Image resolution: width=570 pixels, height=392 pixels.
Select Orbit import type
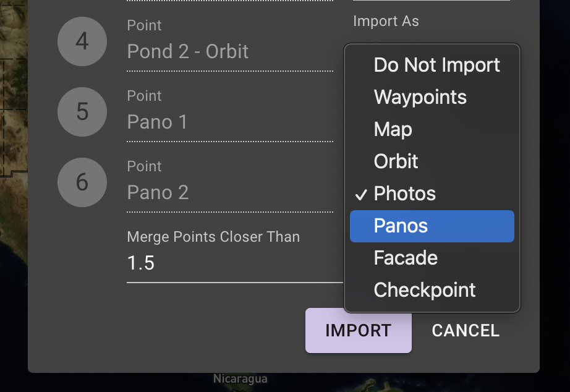coord(432,161)
